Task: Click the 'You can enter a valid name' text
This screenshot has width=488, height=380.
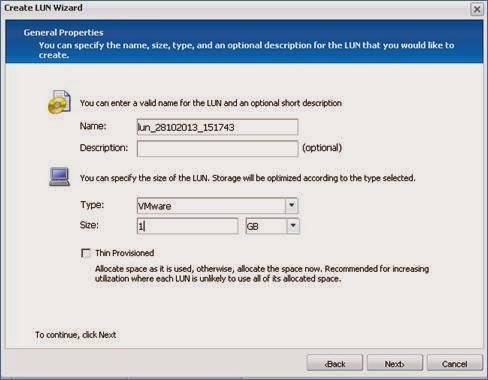Action: point(211,103)
